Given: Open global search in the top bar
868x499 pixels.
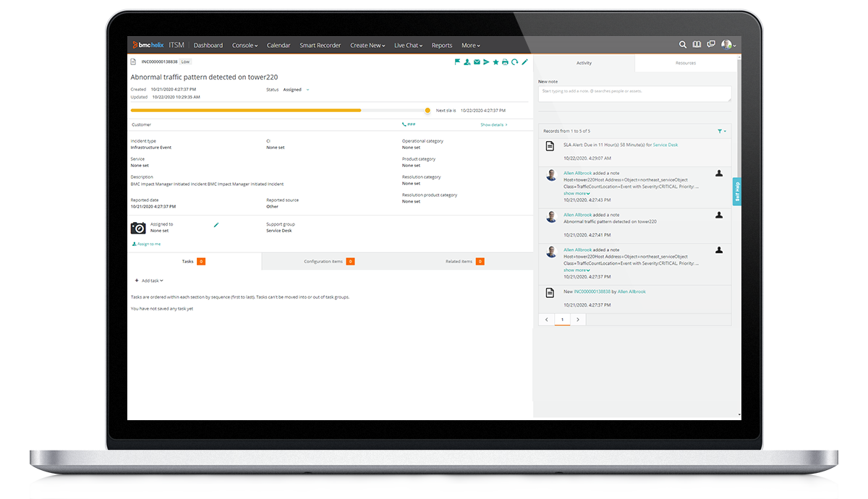Looking at the screenshot, I should pos(683,45).
